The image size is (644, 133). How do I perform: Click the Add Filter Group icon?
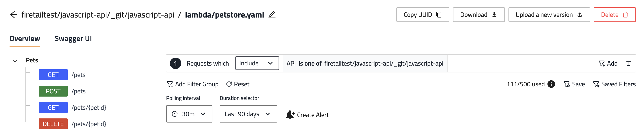click(170, 84)
